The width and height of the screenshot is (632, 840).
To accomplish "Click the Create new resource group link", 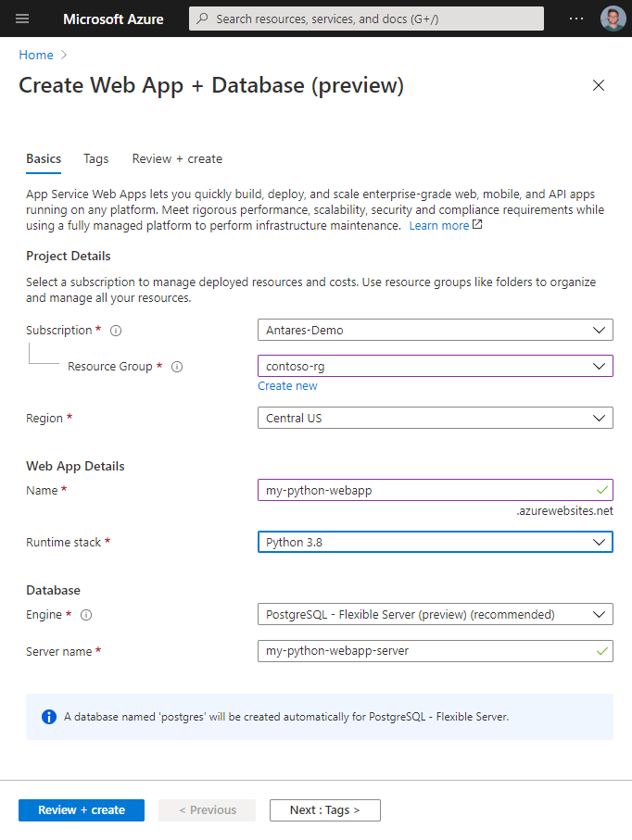I will [287, 385].
